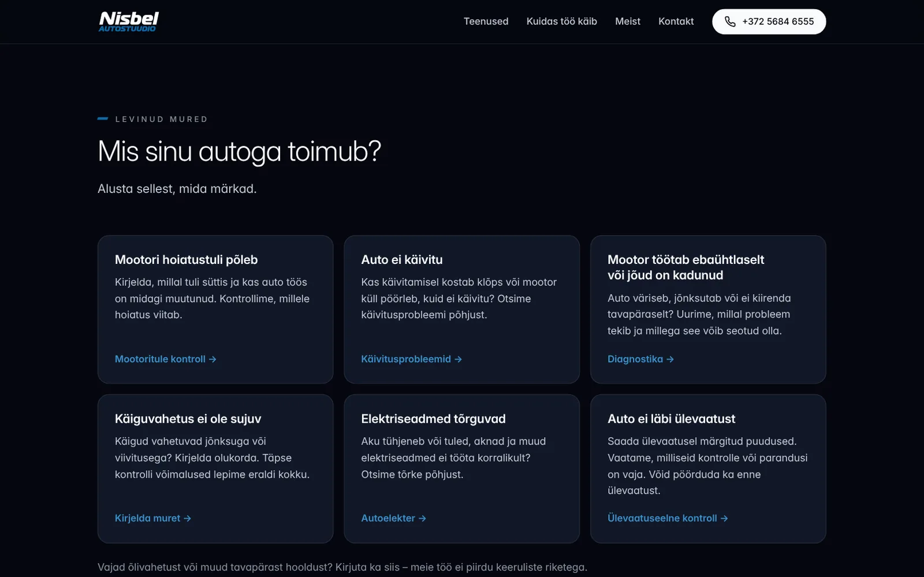Viewport: 924px width, 577px height.
Task: Click arrow icon next to Mootoritule kontroll
Action: point(213,359)
